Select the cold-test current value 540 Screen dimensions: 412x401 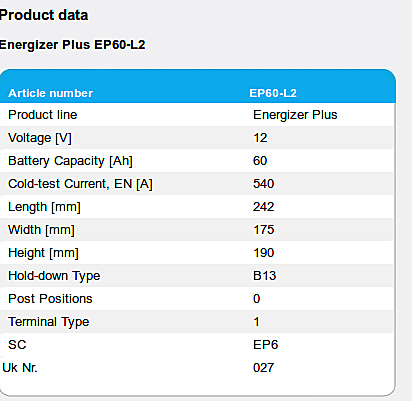point(264,184)
